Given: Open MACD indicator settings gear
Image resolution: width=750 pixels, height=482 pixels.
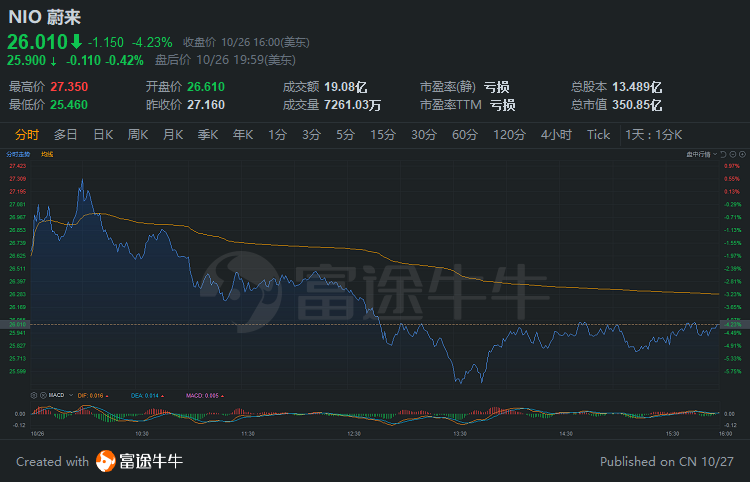Looking at the screenshot, I should pos(33,395).
